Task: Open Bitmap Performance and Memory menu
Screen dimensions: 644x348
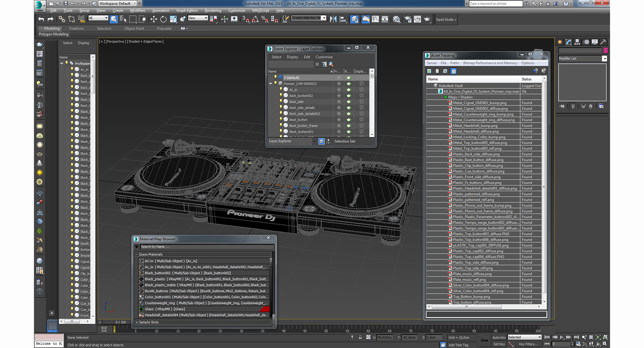Action: point(490,63)
